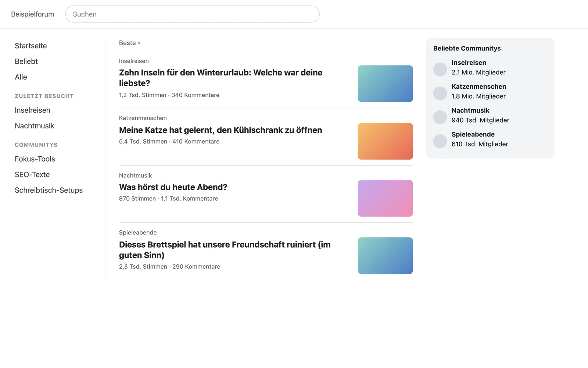Click '5,4 Tsd. Stimmen · 410 Kommentare' text
The image size is (588, 368).
tap(169, 141)
